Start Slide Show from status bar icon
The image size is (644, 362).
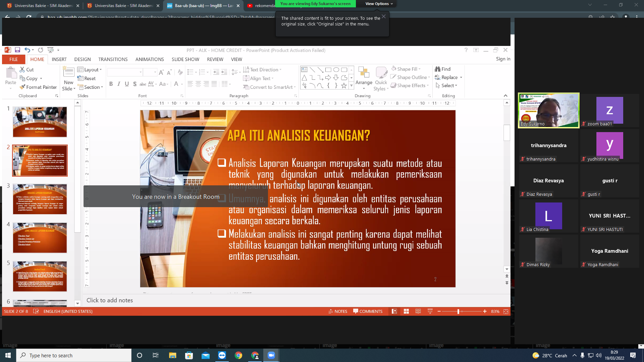click(x=430, y=311)
